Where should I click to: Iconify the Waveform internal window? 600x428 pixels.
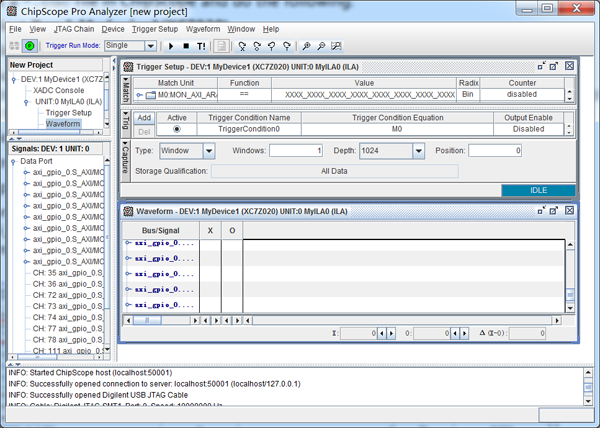coord(541,210)
